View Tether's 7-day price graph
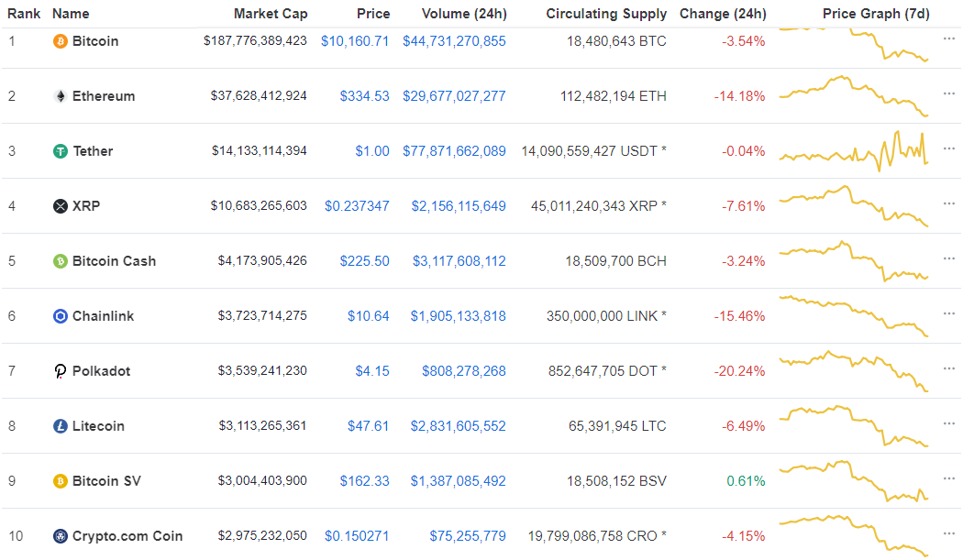Screen dimensions: 974x560 tap(854, 151)
